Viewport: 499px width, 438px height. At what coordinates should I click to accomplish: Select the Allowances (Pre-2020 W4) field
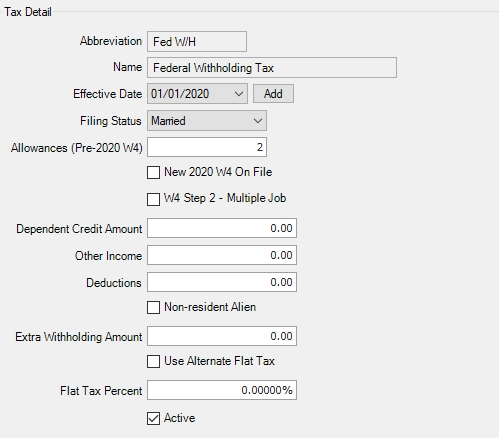tap(207, 147)
